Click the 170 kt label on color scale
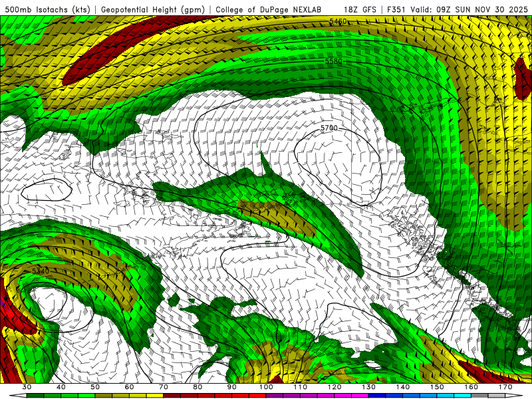 point(505,387)
